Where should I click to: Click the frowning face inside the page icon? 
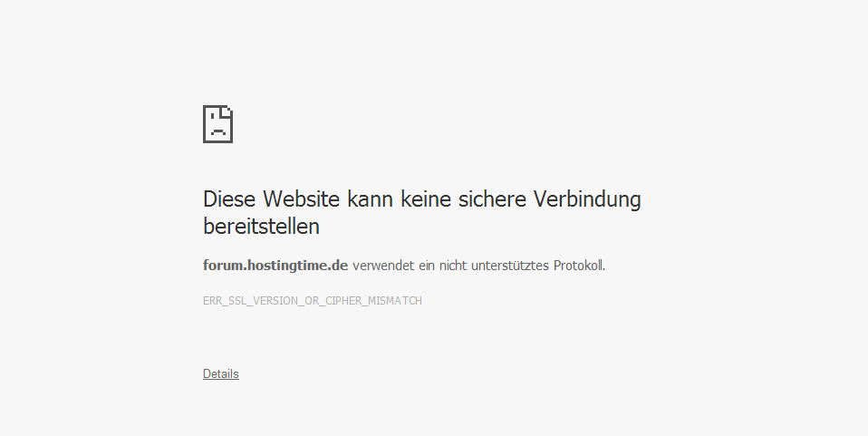217,129
